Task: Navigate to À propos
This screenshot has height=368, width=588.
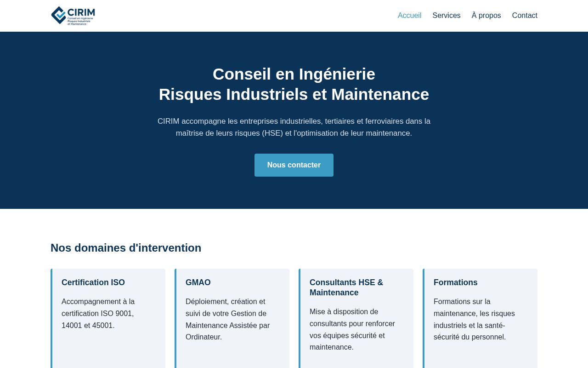Action: [486, 16]
